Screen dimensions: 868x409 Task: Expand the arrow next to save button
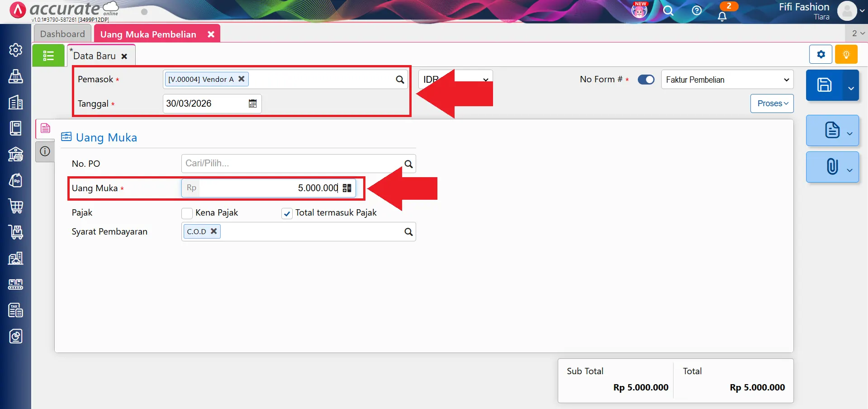[x=851, y=88]
